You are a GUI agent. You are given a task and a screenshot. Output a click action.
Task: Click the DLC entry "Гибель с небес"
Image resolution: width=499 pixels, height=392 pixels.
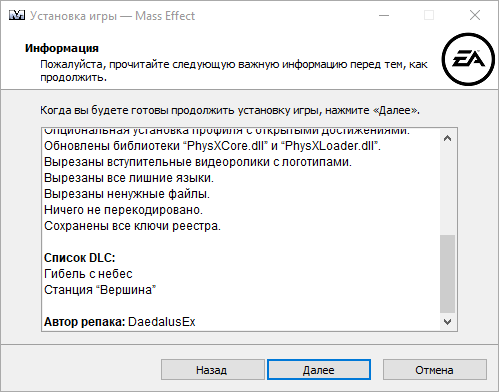(x=88, y=274)
